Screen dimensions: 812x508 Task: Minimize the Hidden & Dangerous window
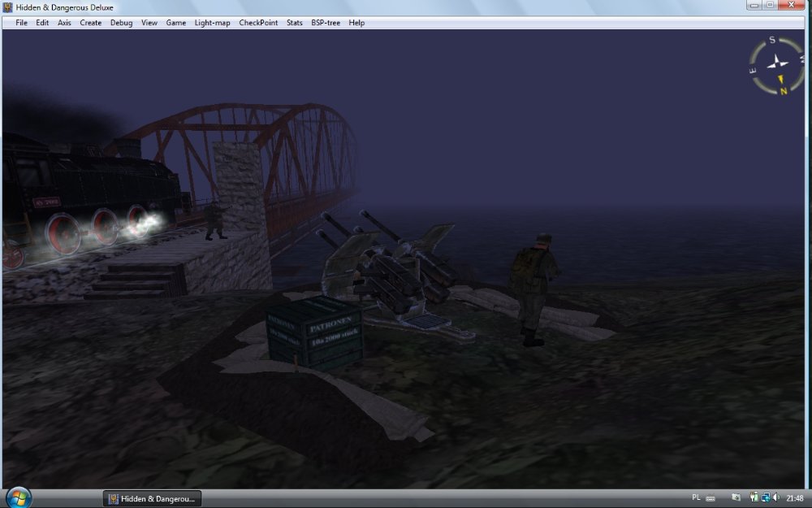click(x=754, y=5)
